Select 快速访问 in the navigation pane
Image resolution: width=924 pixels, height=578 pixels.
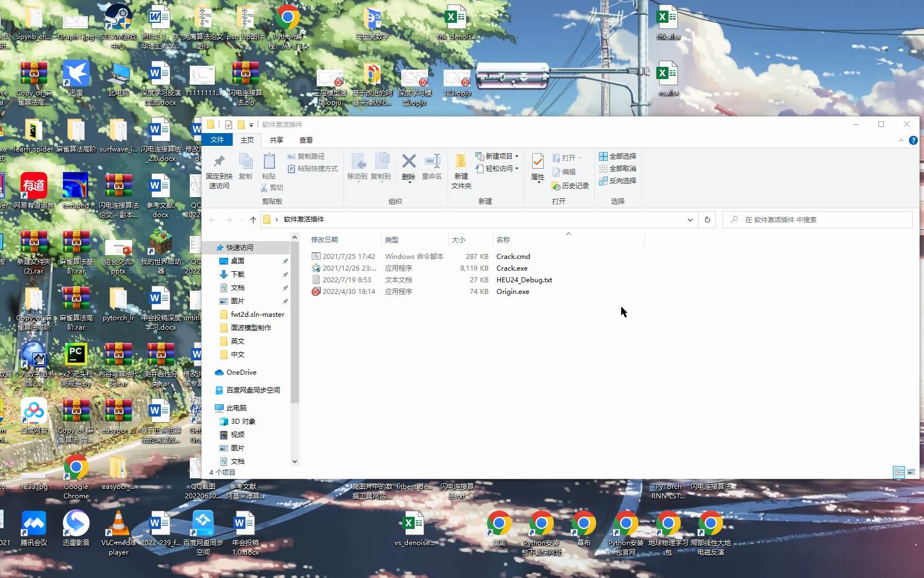(239, 248)
